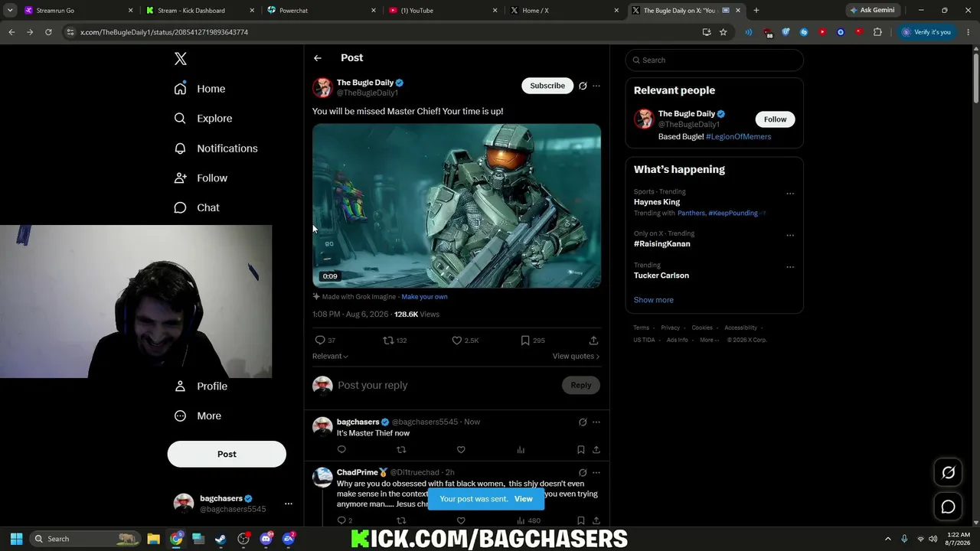This screenshot has height=551, width=980.
Task: Open more options for Haynes King trend
Action: pyautogui.click(x=790, y=194)
